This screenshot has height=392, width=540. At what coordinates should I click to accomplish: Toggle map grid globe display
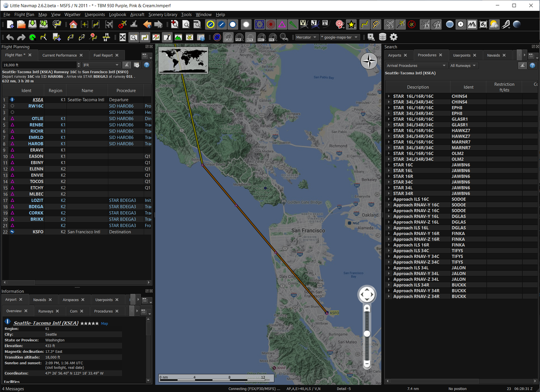(x=450, y=24)
